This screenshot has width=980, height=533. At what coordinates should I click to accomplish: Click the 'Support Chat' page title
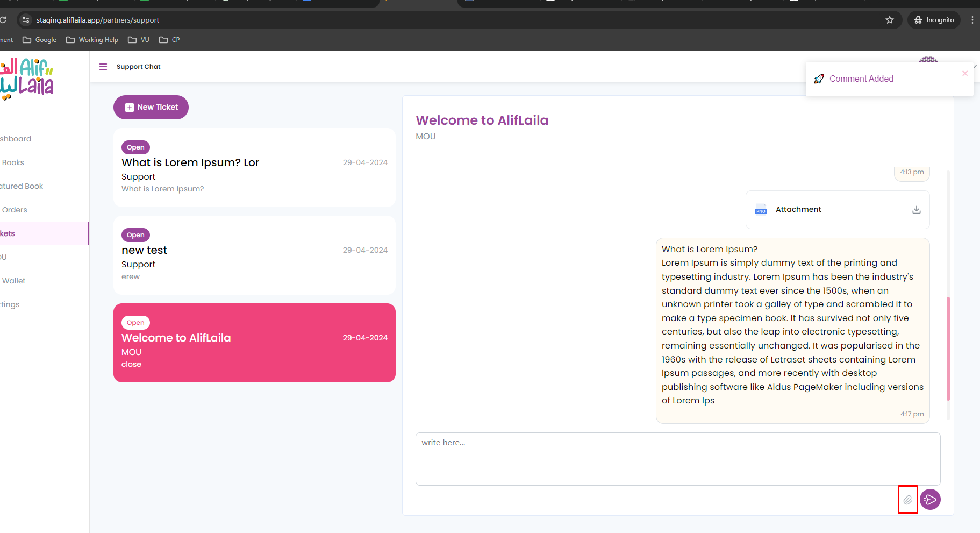point(139,67)
